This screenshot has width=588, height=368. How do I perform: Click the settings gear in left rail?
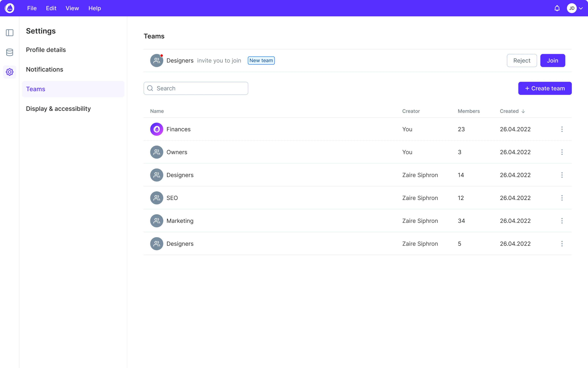[x=9, y=72]
